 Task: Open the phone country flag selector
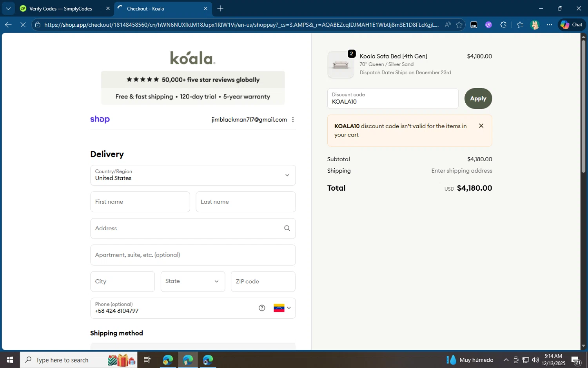pyautogui.click(x=282, y=308)
